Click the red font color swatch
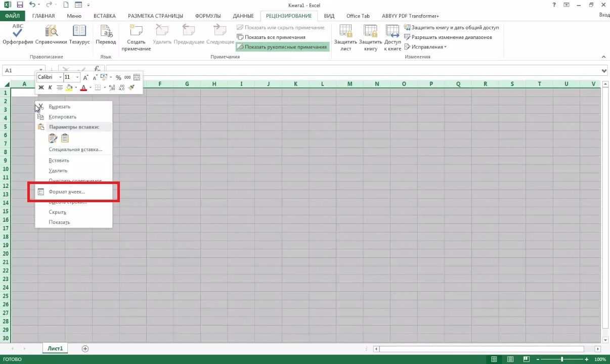Image resolution: width=610 pixels, height=364 pixels. 82,87
